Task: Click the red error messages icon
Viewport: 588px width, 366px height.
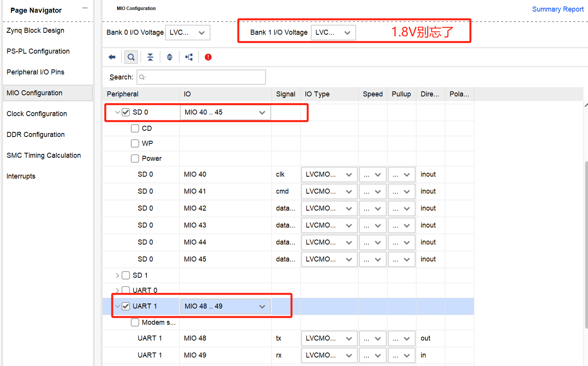Action: tap(208, 57)
